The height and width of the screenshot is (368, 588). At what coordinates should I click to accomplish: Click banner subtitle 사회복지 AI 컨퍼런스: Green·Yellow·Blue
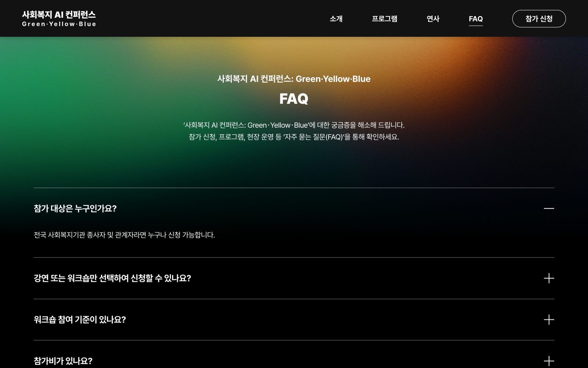[294, 79]
